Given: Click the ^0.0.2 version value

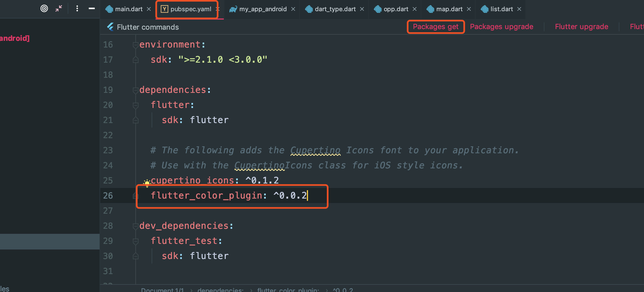Looking at the screenshot, I should [290, 196].
